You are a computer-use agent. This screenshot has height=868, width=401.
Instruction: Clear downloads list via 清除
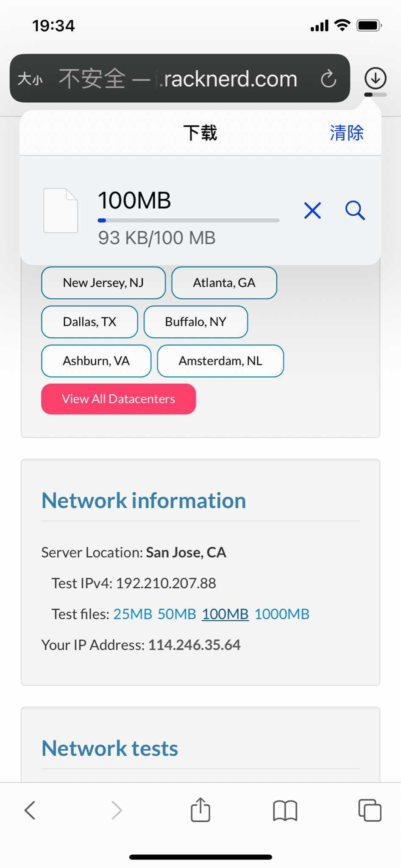[x=347, y=133]
